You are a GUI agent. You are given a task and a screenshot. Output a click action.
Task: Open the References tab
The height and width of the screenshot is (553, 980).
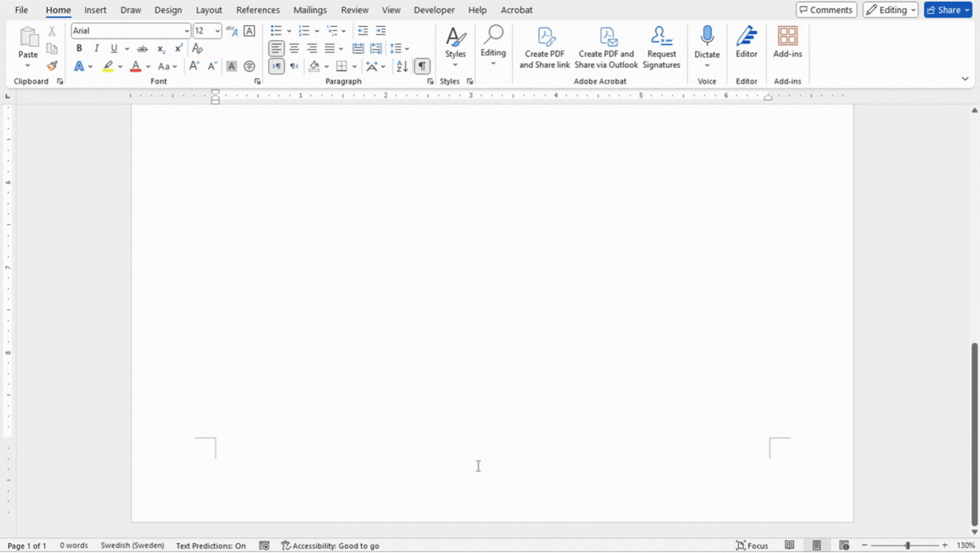[258, 10]
